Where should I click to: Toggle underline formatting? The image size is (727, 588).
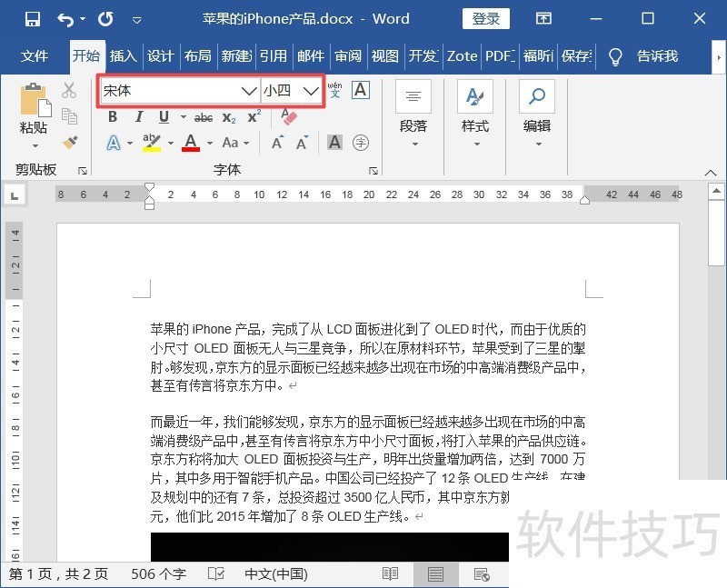[164, 117]
